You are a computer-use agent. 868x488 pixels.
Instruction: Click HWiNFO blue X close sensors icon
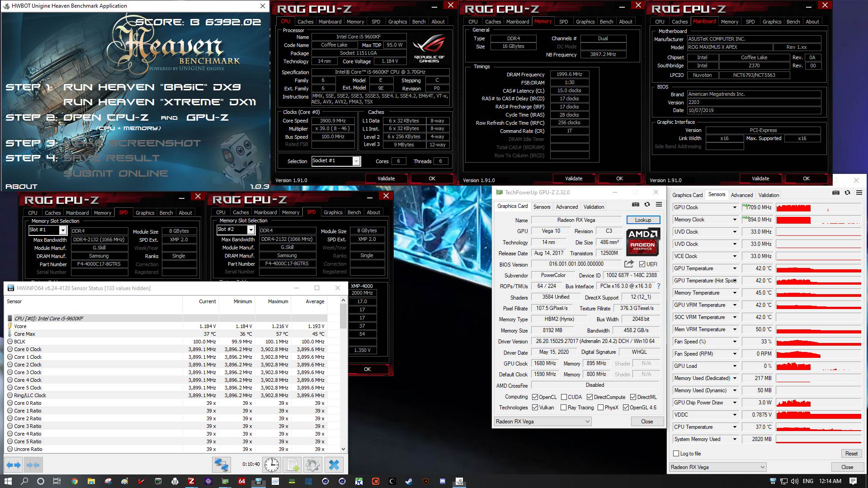point(334,465)
